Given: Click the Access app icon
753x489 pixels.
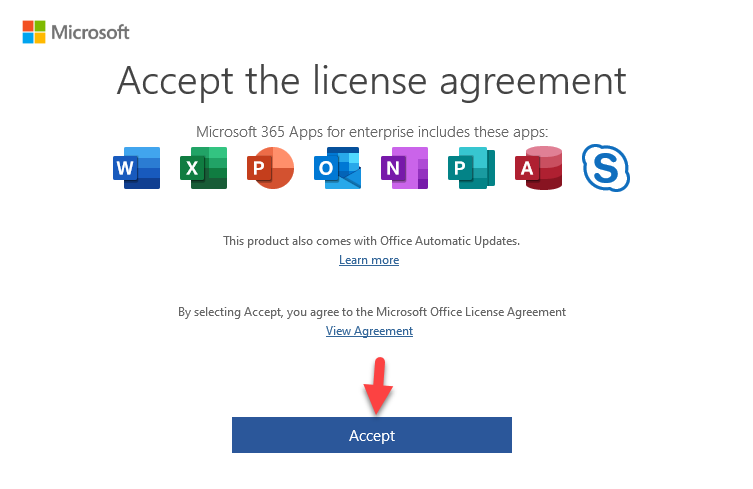Looking at the screenshot, I should pyautogui.click(x=538, y=168).
